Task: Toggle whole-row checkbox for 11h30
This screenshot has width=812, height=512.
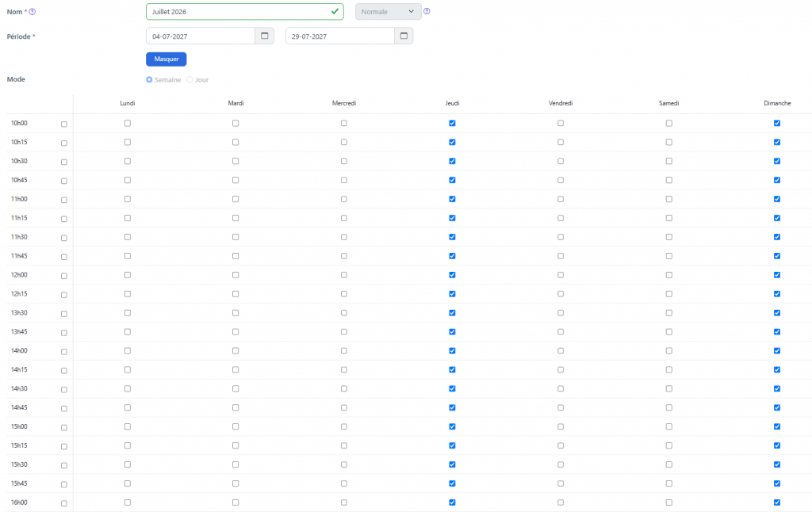Action: (64, 238)
